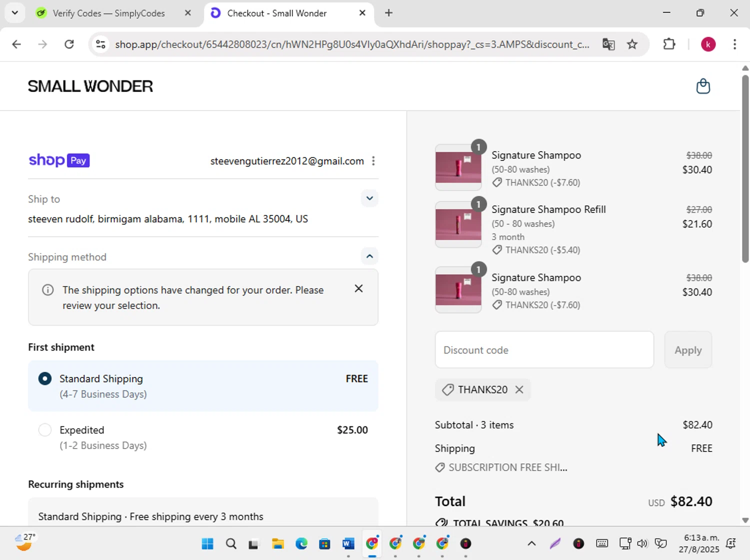Click Subtotal · 3 items label

point(474,425)
